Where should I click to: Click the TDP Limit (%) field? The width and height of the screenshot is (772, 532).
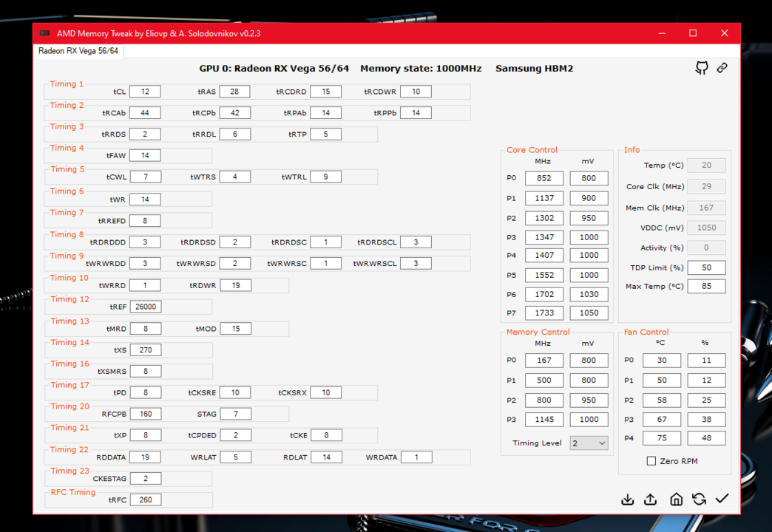(x=706, y=267)
